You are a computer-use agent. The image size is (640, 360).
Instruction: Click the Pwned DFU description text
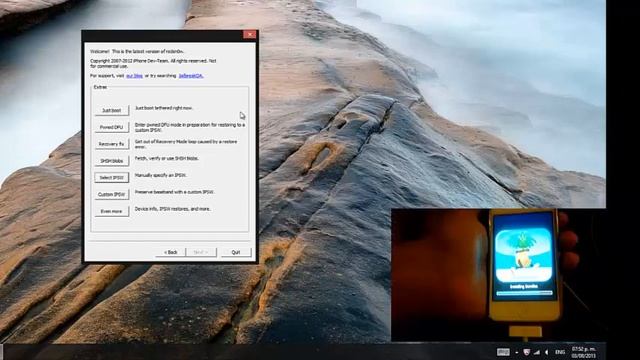[x=190, y=127]
